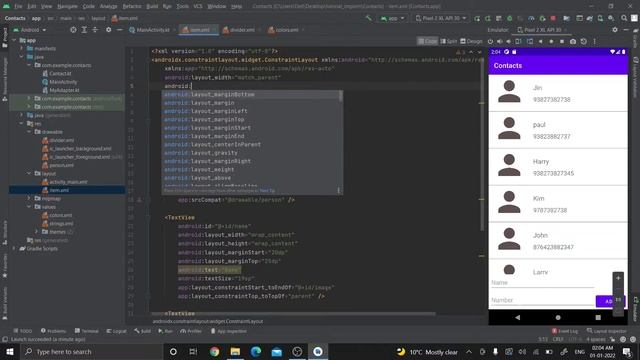The image size is (640, 360).
Task: Rotate emulator right icon
Action: click(x=529, y=41)
